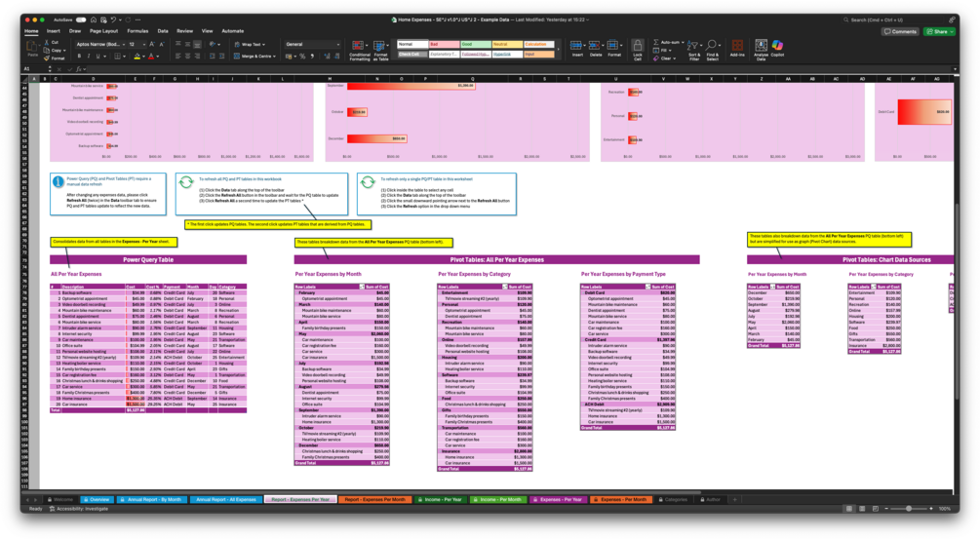Viewport: 980px width, 540px height.
Task: Switch to Report - Expenses Per Month sheet
Action: pyautogui.click(x=375, y=499)
